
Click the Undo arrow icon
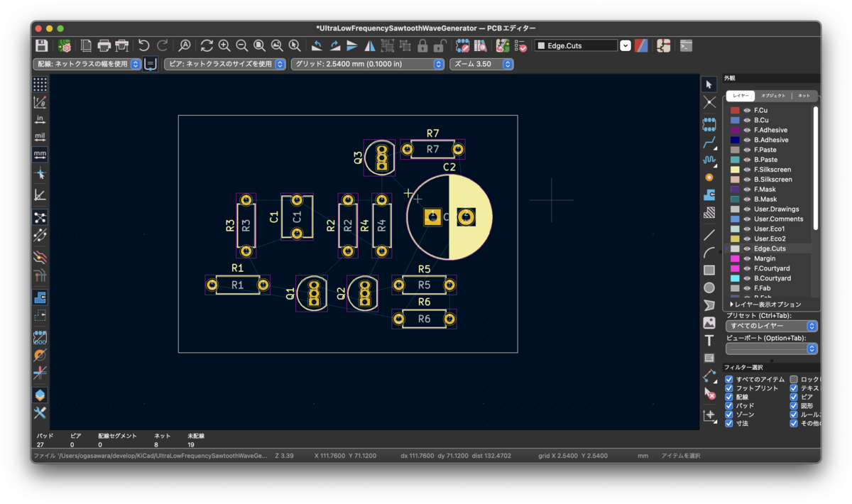click(x=144, y=45)
